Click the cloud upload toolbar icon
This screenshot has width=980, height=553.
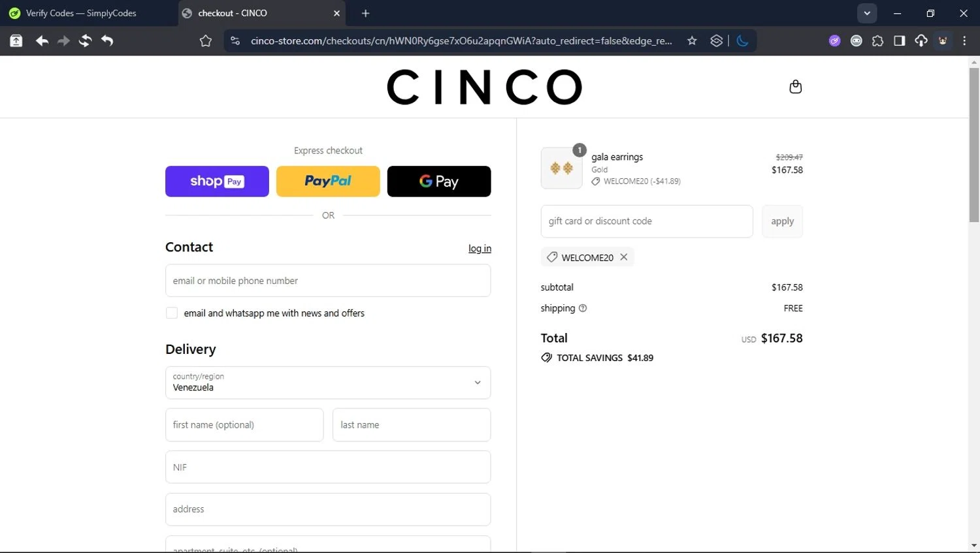pyautogui.click(x=921, y=41)
